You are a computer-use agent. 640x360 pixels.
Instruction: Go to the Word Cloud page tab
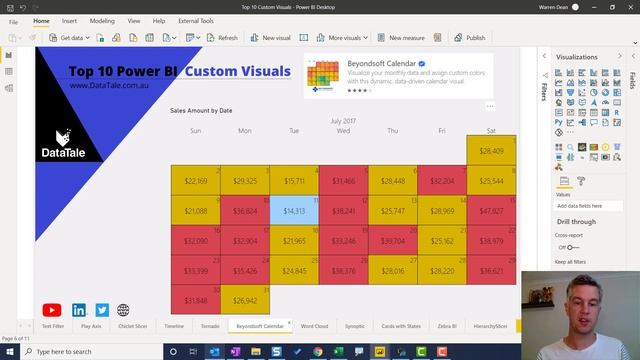314,326
